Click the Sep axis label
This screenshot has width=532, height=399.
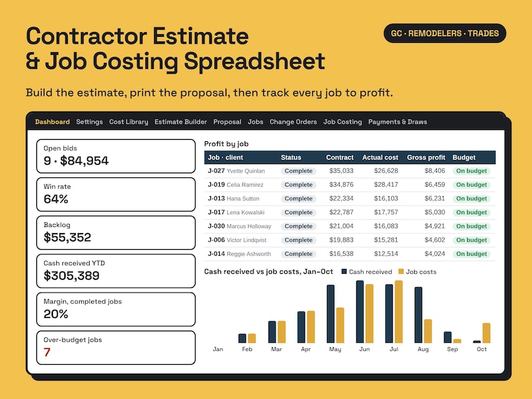452,349
